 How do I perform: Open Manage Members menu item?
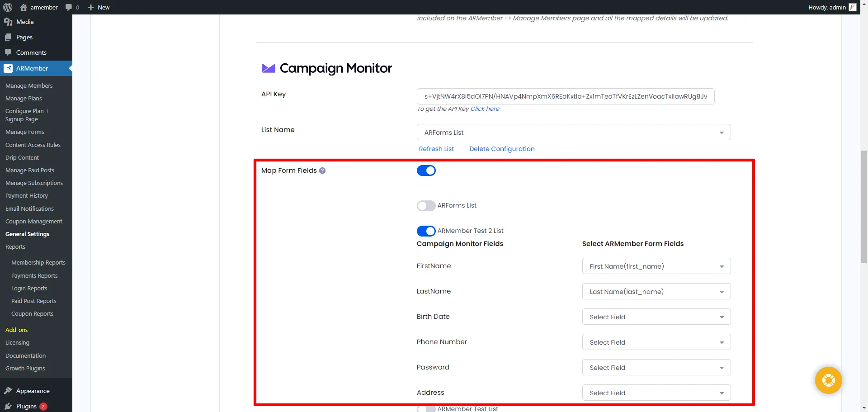click(29, 85)
